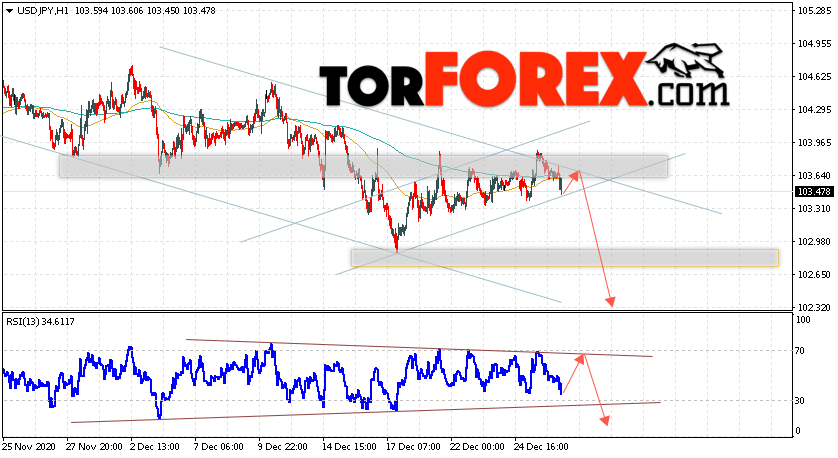Click RSI scale level 70

(800, 351)
